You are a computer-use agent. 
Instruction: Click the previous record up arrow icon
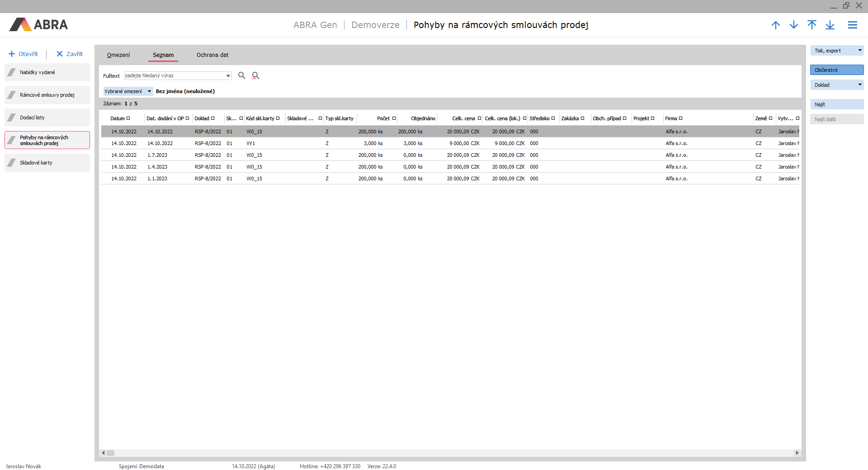(776, 25)
